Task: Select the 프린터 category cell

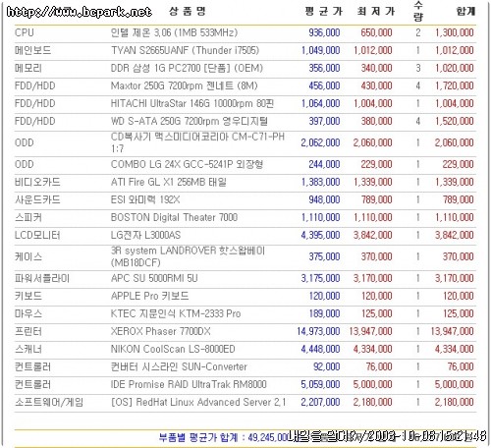Action: [x=28, y=331]
